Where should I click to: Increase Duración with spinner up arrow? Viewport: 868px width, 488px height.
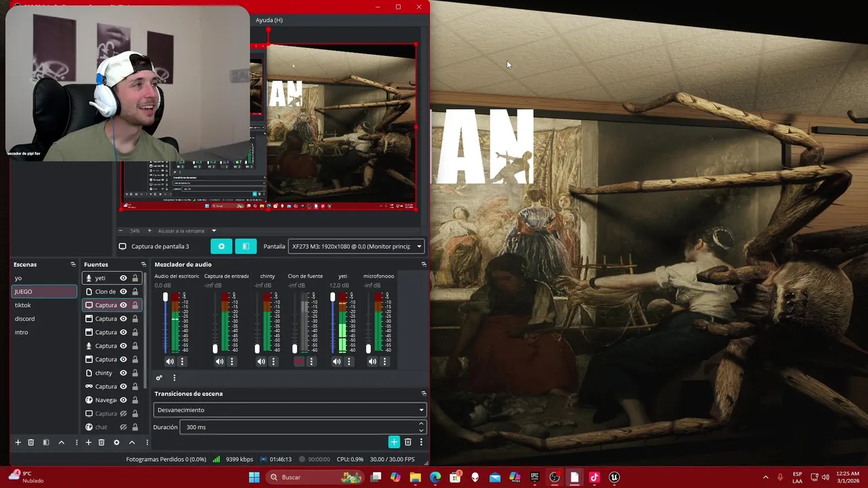(421, 424)
